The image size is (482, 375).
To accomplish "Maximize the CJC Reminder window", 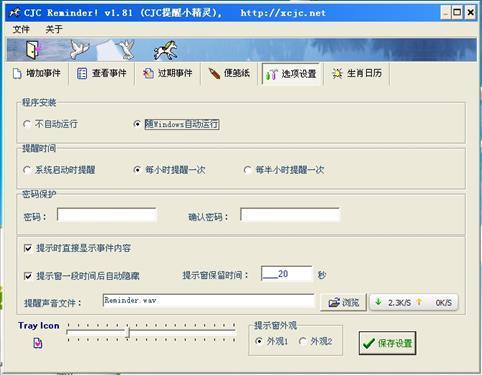I will (457, 13).
